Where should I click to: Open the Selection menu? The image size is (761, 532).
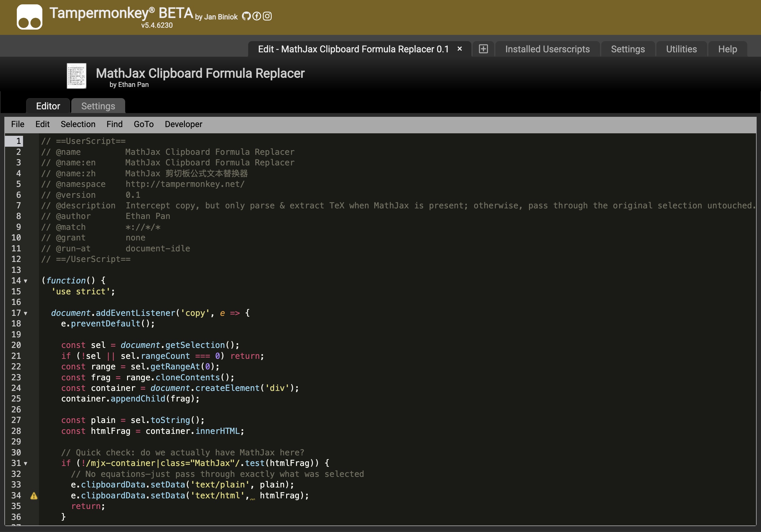78,124
